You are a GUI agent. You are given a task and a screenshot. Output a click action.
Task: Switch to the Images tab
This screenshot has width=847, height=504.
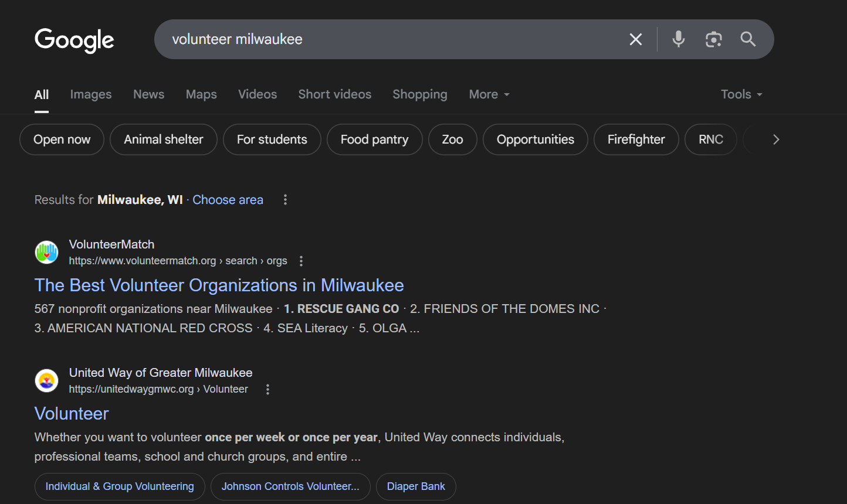point(91,94)
